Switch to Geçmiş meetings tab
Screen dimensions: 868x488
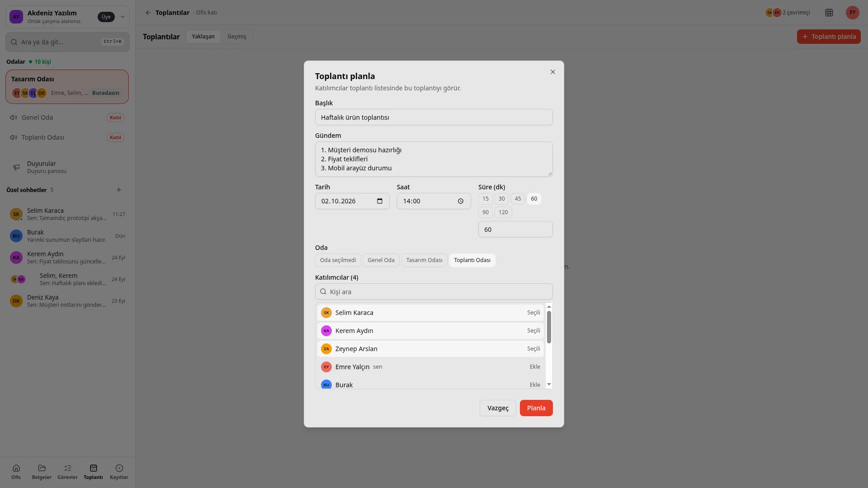pyautogui.click(x=237, y=37)
